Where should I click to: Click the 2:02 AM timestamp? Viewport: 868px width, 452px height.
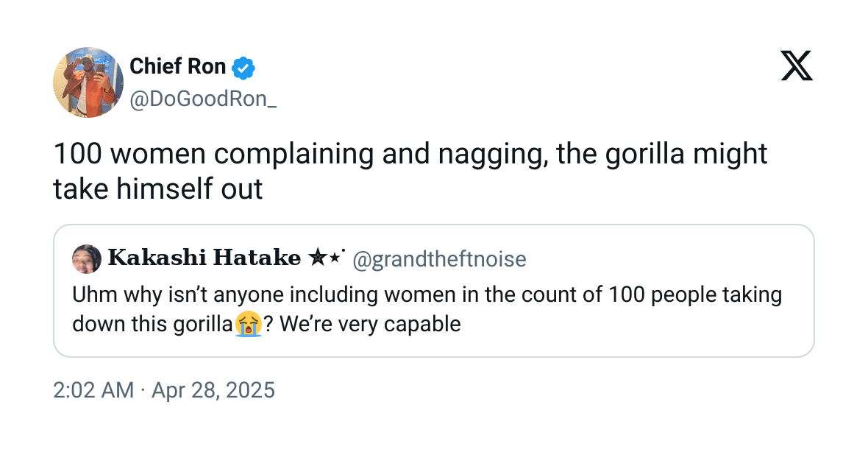coord(93,389)
